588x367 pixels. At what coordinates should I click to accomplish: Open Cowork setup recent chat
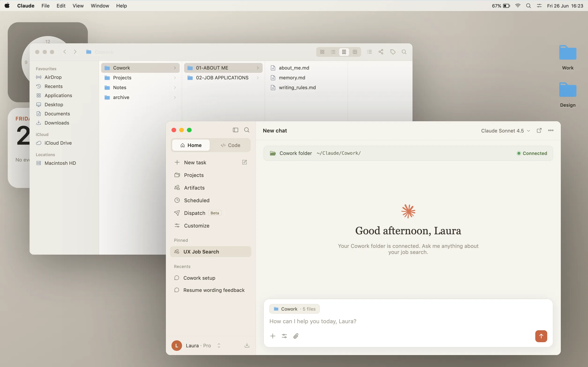tap(211, 278)
